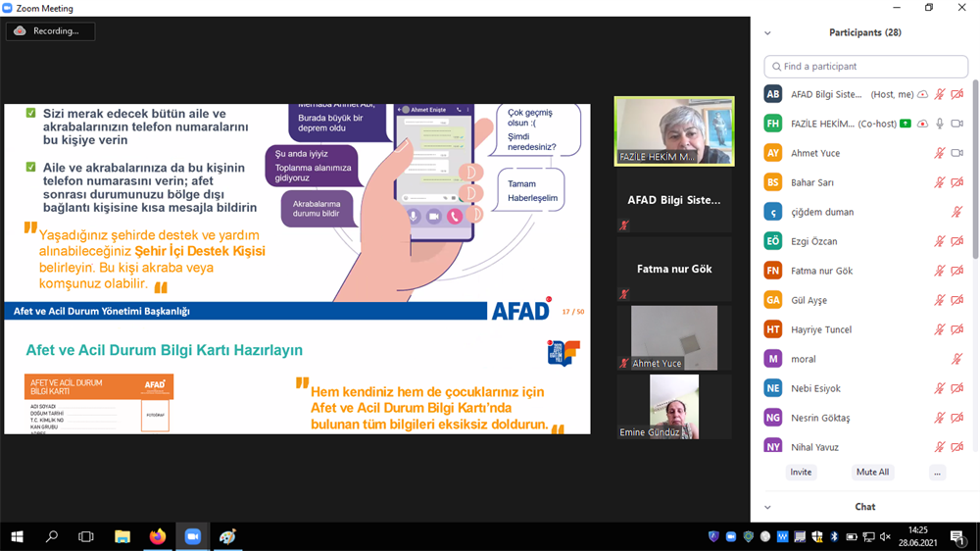Select the Fatma nur Gök video tile
The width and height of the screenshot is (980, 551).
coord(674,269)
